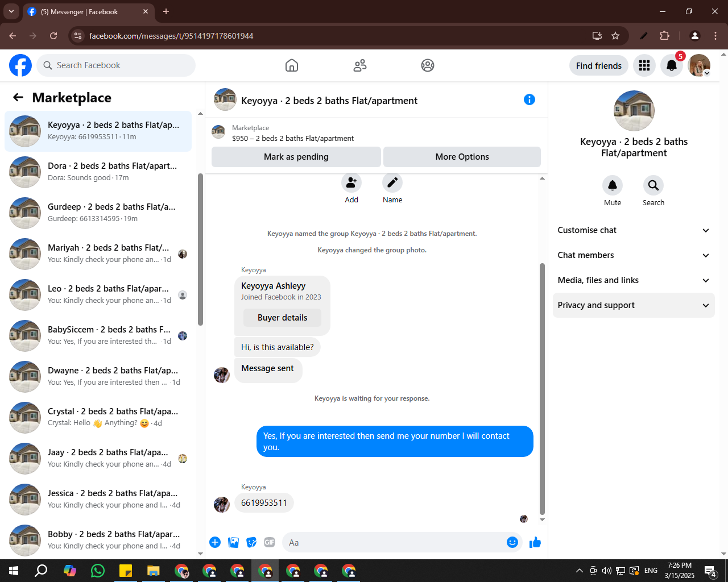Viewport: 728px width, 582px height.
Task: Open the install app icon in address bar
Action: [x=597, y=36]
